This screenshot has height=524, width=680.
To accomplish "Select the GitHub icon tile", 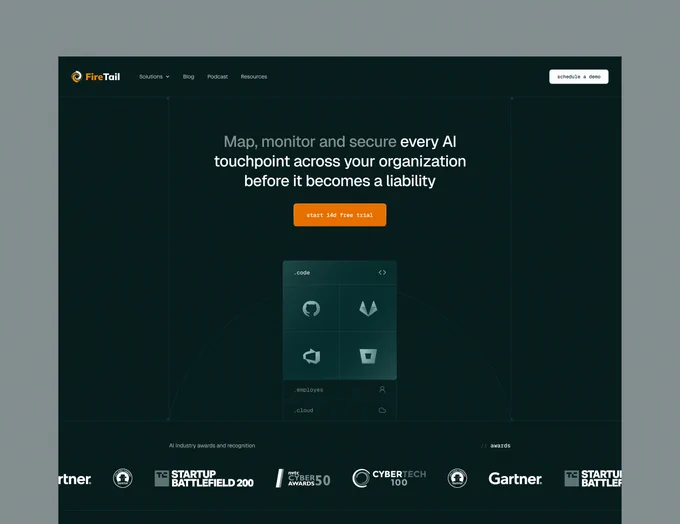I will [311, 308].
